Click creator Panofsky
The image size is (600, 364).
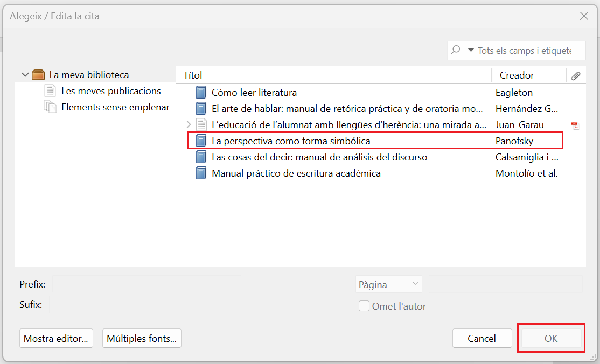pyautogui.click(x=514, y=141)
